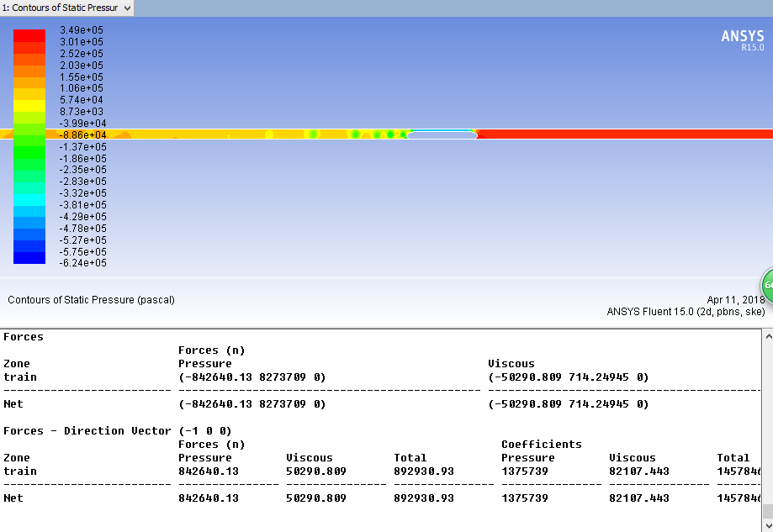Click the red swatch at top of legend
The image size is (773, 532).
29,35
